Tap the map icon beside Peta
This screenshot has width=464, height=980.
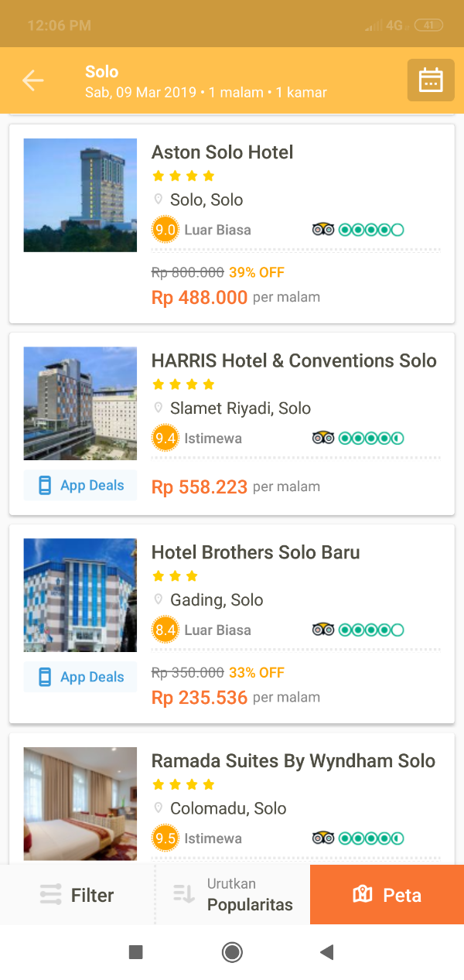[x=363, y=895]
